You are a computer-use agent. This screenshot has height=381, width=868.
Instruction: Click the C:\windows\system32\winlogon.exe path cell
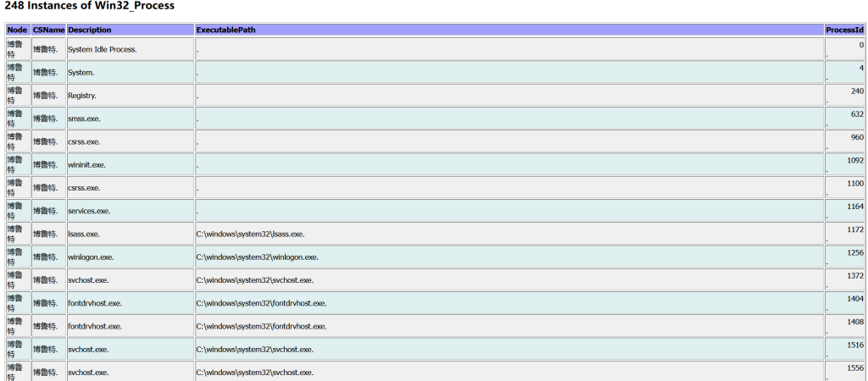(x=257, y=257)
